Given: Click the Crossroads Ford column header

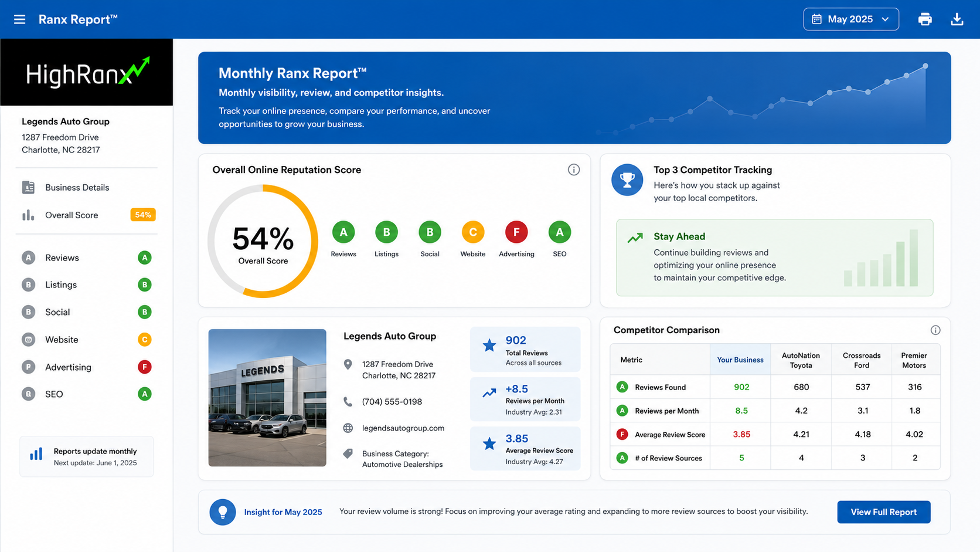Looking at the screenshot, I should [862, 360].
